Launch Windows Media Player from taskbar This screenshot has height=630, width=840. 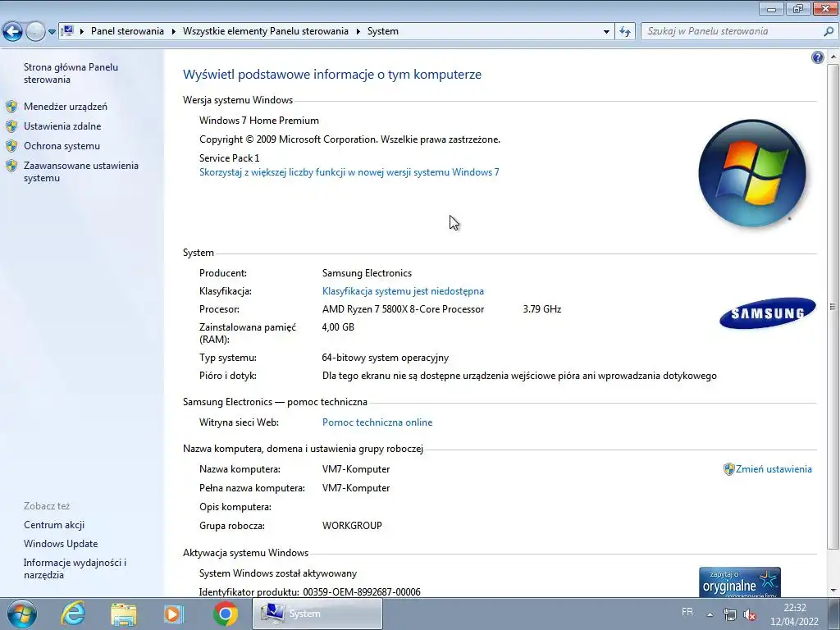[174, 614]
